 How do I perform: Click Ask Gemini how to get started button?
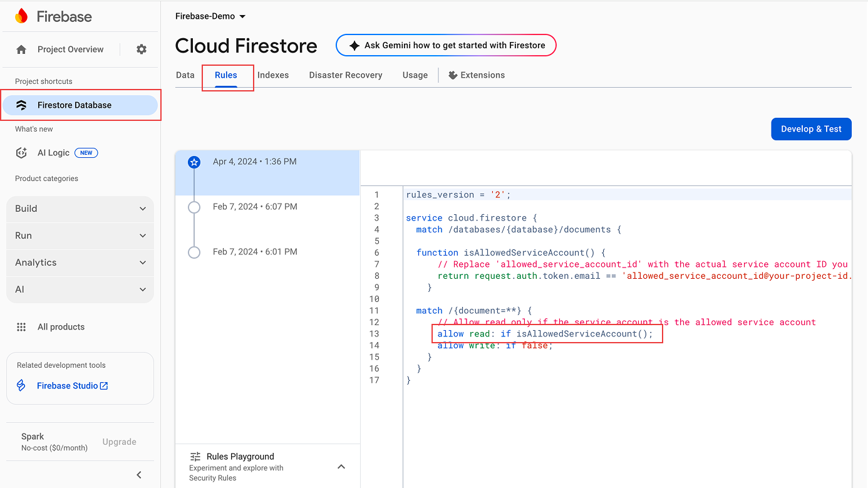click(x=446, y=46)
